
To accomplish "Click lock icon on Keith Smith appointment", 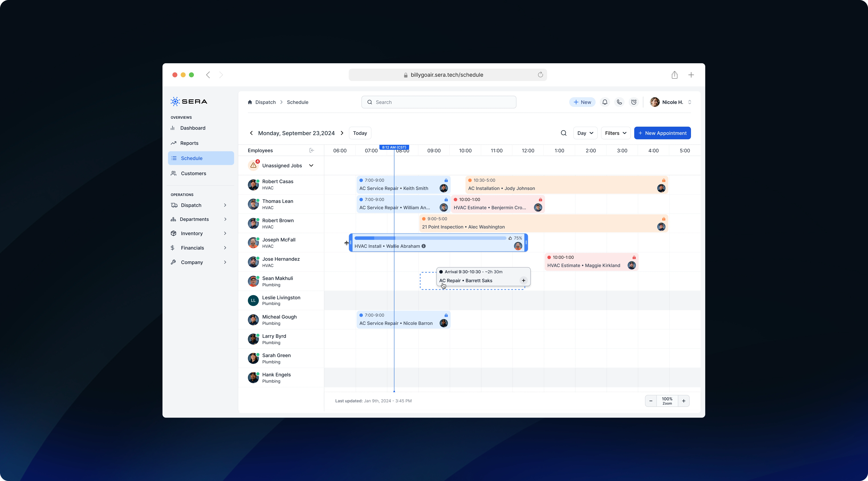I will click(446, 180).
